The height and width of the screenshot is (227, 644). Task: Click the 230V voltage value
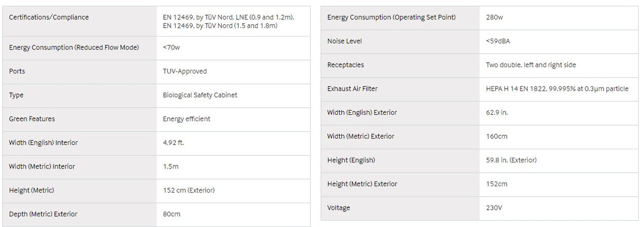click(494, 208)
